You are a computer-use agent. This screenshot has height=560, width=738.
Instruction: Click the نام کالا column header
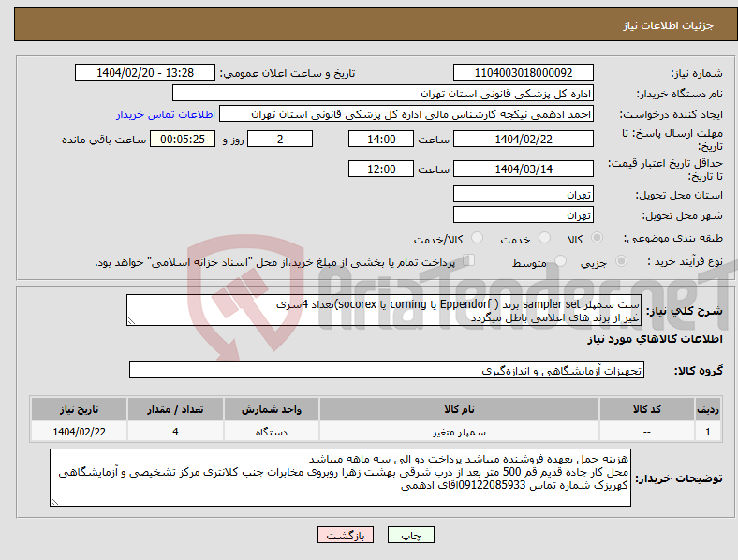click(459, 409)
